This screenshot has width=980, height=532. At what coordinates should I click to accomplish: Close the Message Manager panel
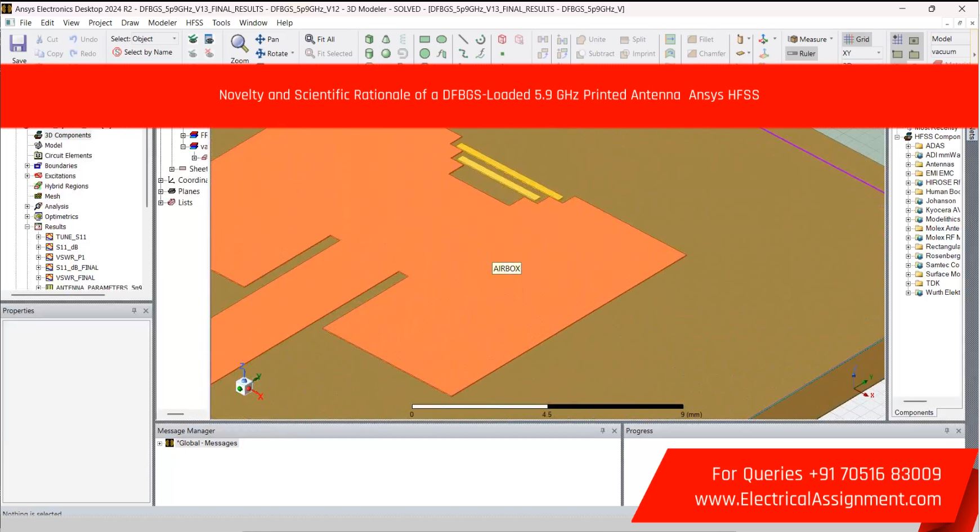coord(614,431)
